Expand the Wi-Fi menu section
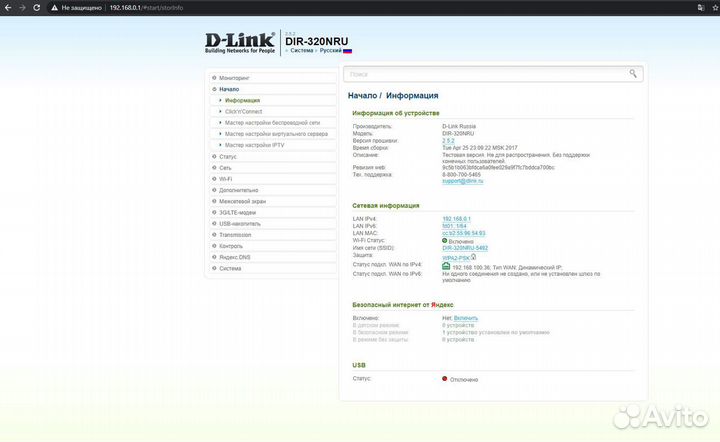This screenshot has height=442, width=720. pyautogui.click(x=273, y=179)
